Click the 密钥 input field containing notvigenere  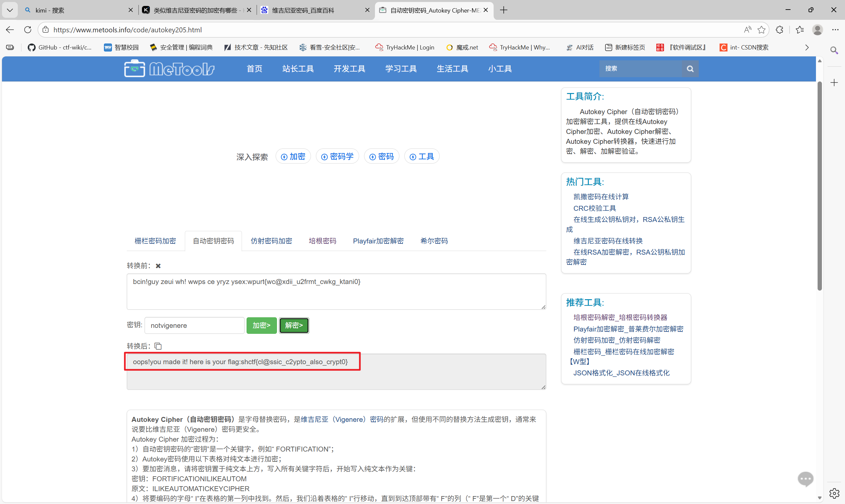[x=194, y=326]
